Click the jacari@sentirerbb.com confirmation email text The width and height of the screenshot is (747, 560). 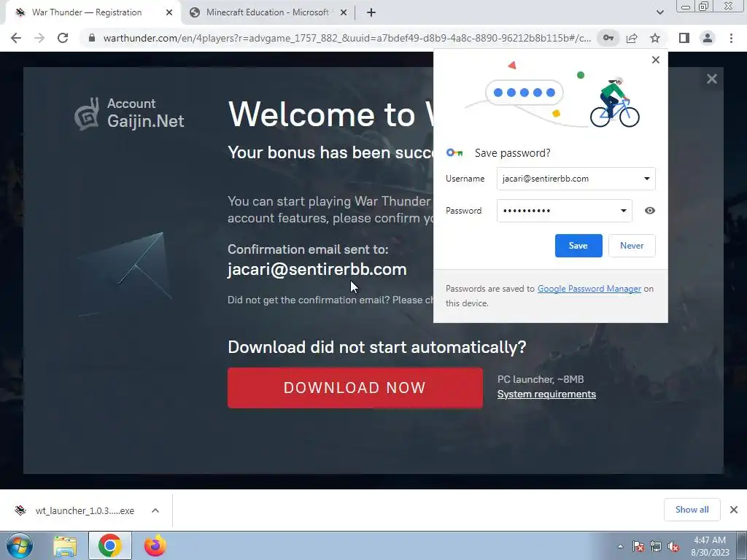point(317,269)
